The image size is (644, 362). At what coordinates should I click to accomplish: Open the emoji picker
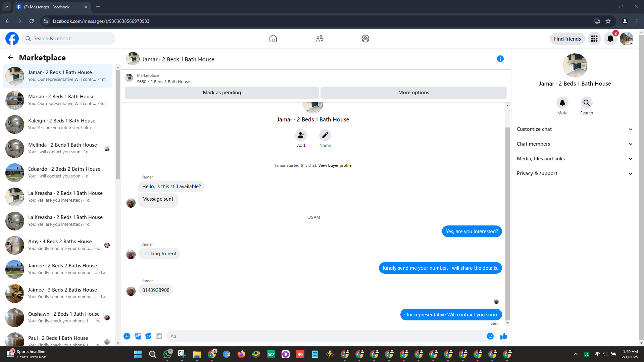coord(490,336)
